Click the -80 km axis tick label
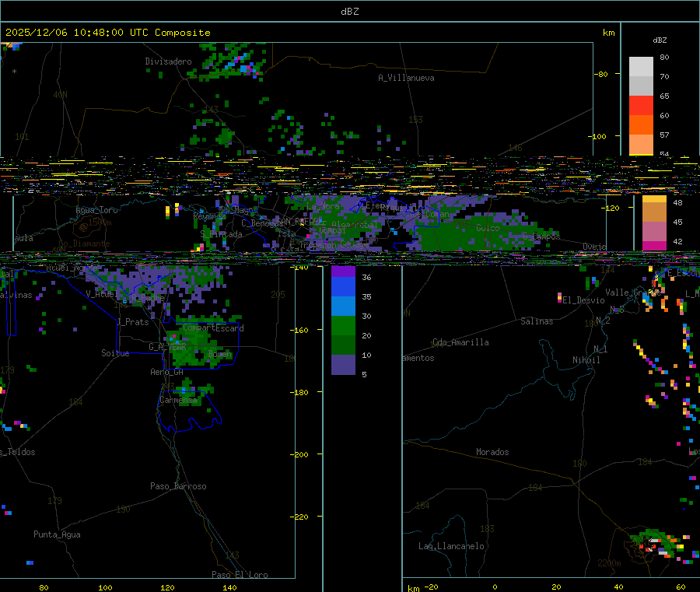The height and width of the screenshot is (592, 700). [601, 74]
